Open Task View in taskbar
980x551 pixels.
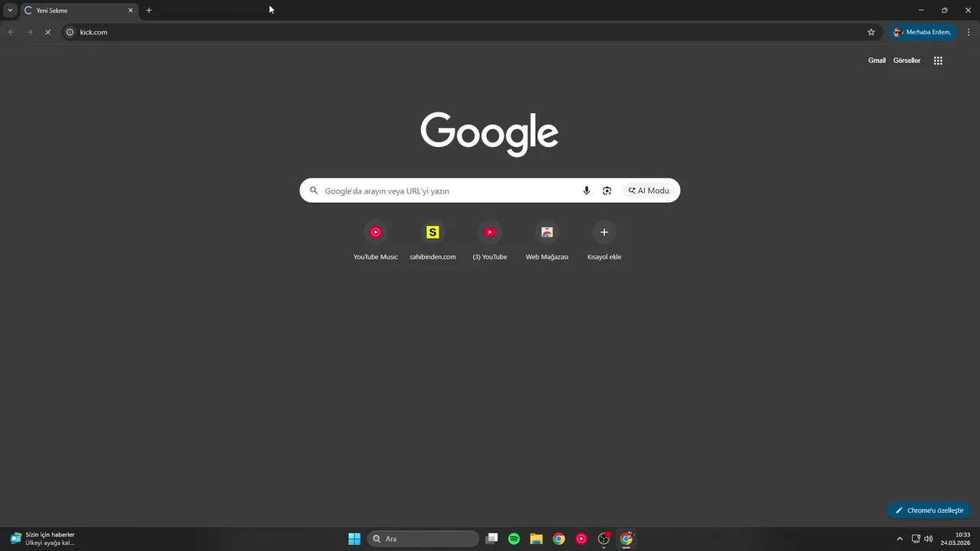(x=492, y=539)
